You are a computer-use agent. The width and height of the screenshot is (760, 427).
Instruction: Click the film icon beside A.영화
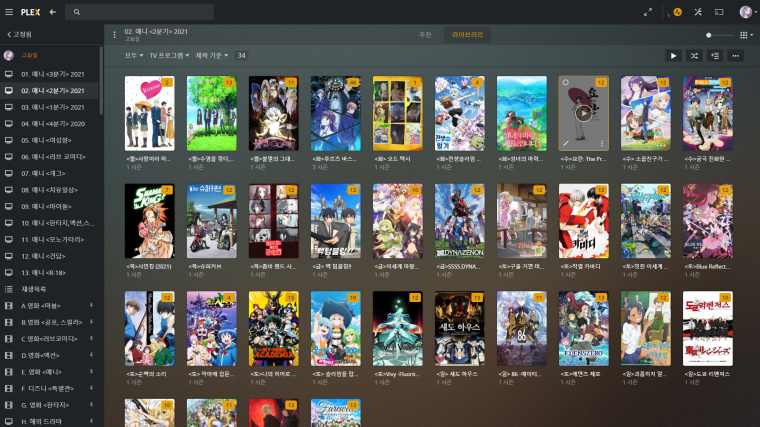click(9, 306)
